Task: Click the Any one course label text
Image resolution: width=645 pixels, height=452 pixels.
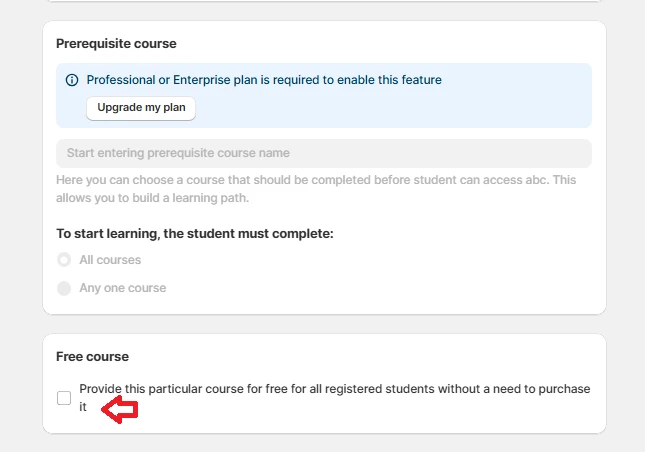Action: click(123, 288)
